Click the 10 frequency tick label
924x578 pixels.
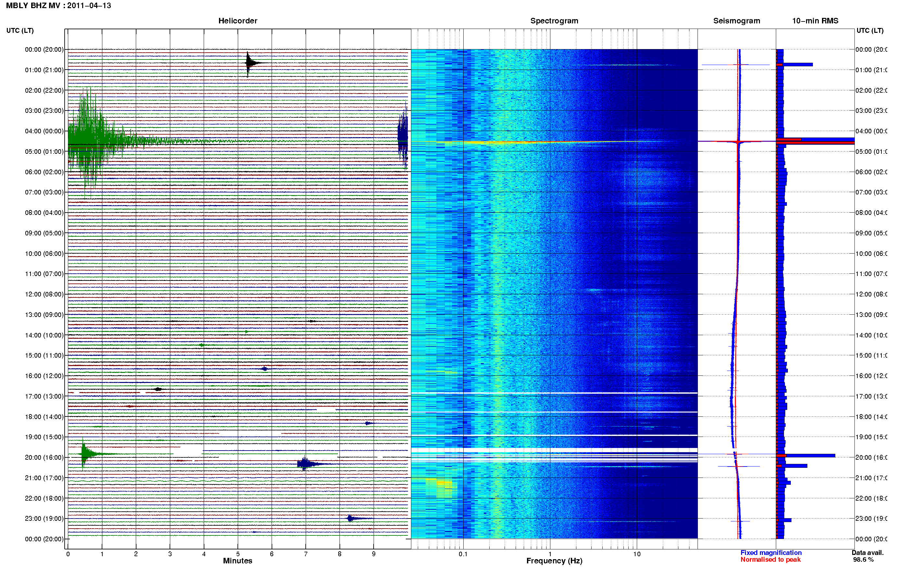[637, 554]
